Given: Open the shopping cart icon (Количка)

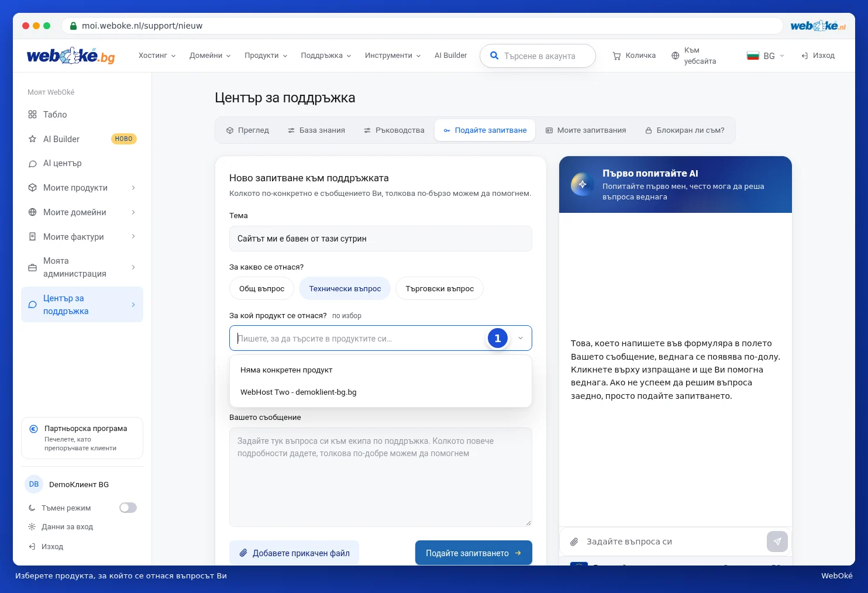Looking at the screenshot, I should (x=616, y=56).
